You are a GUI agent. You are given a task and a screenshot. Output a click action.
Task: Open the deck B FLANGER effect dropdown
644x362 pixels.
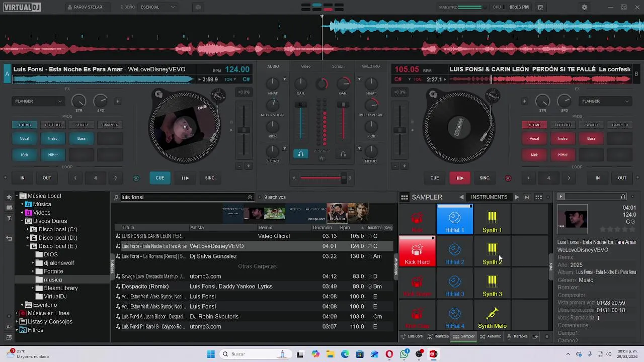click(x=606, y=101)
